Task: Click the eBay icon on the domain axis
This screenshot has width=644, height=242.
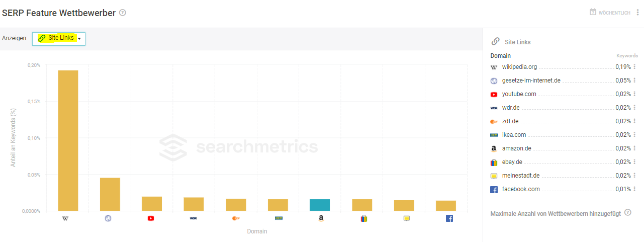Action: pyautogui.click(x=364, y=218)
